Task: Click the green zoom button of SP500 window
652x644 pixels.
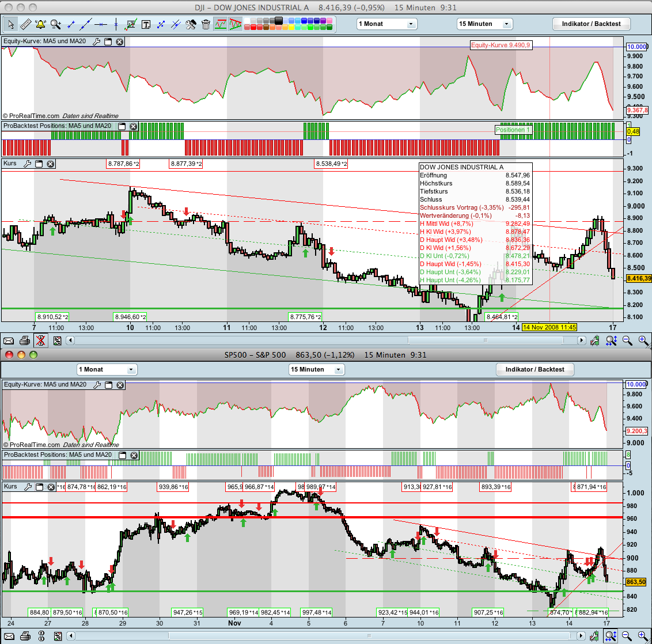Action: pyautogui.click(x=33, y=355)
